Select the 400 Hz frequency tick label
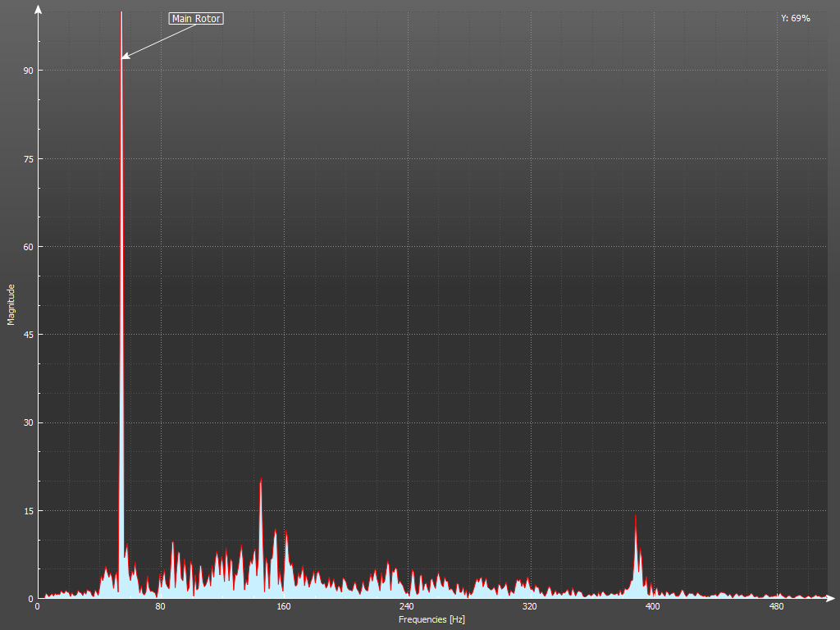Screen dimensions: 840x630 tap(652, 607)
